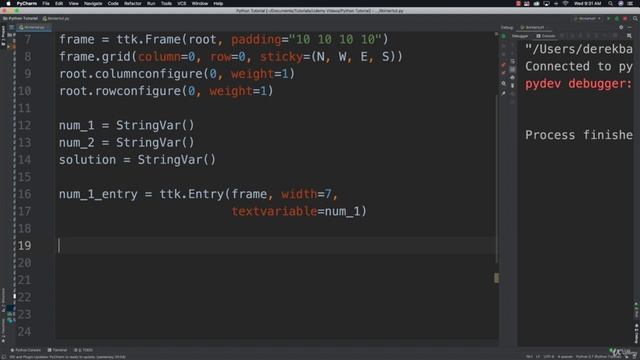The width and height of the screenshot is (640, 360).
Task: Click the red breakpoints icon in the debug sidebar
Action: tap(503, 64)
